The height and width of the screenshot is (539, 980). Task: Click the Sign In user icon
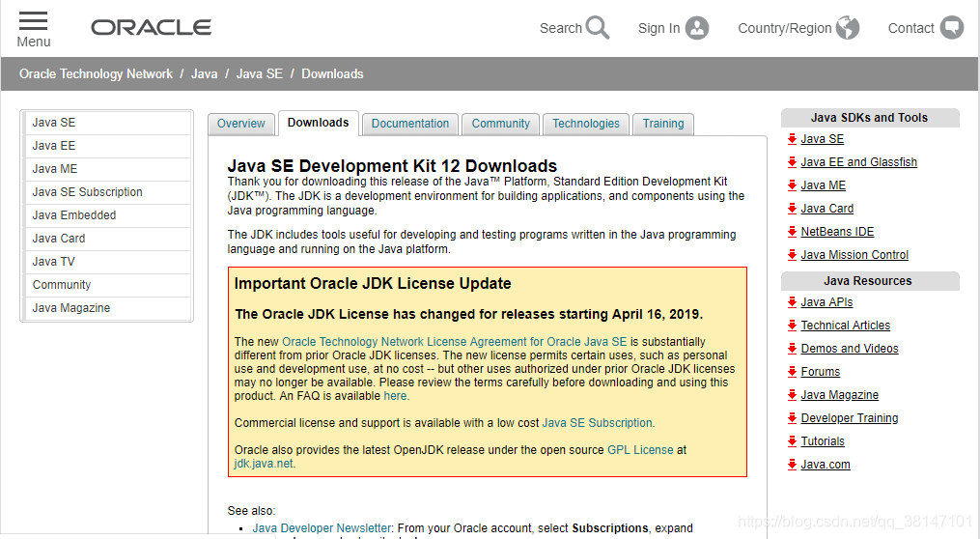pos(697,27)
